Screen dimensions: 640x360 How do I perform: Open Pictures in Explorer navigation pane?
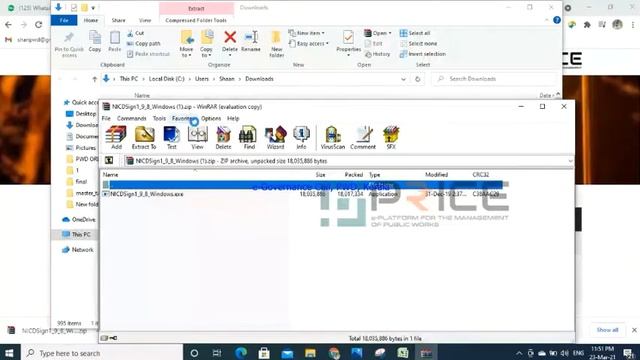click(x=81, y=148)
